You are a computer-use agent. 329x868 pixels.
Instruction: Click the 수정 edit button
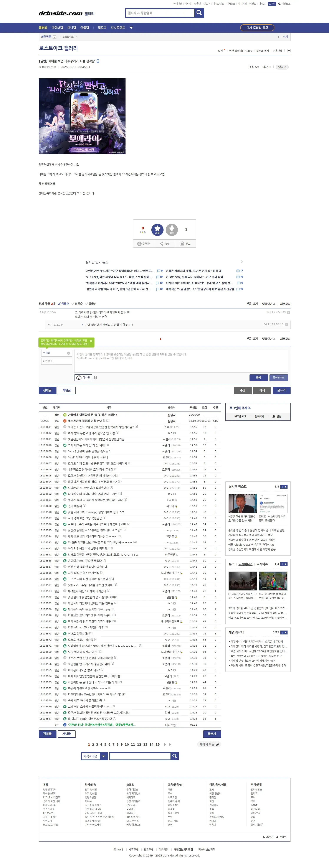pos(243,390)
